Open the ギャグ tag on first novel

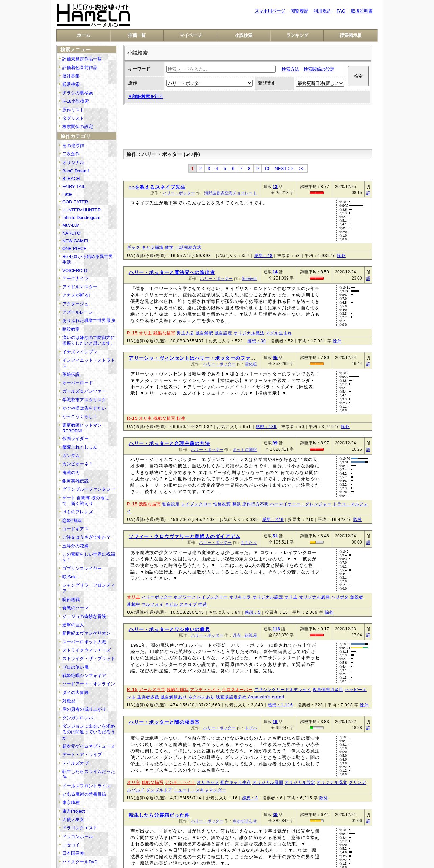pyautogui.click(x=134, y=247)
